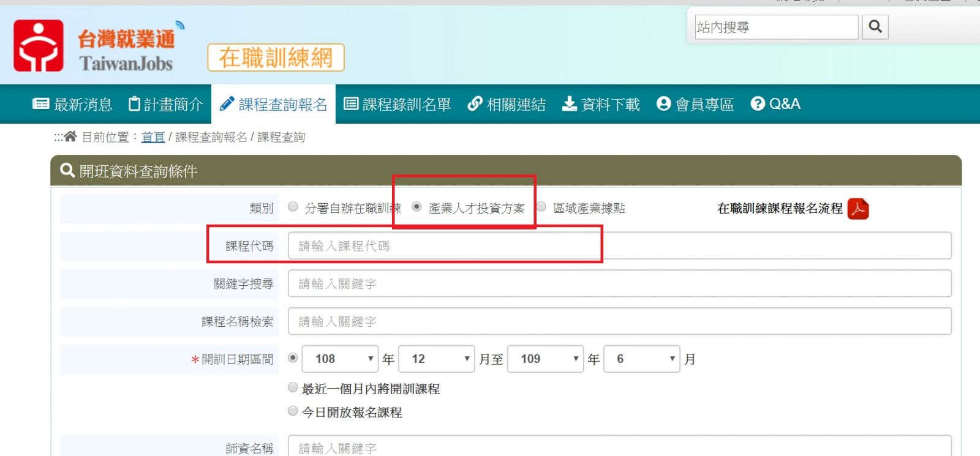Open 最新消息 news menu item
980x456 pixels.
click(72, 105)
